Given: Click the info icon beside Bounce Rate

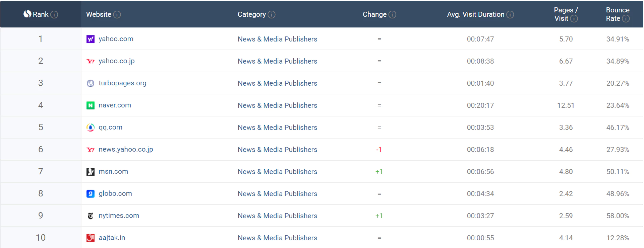Looking at the screenshot, I should (626, 18).
